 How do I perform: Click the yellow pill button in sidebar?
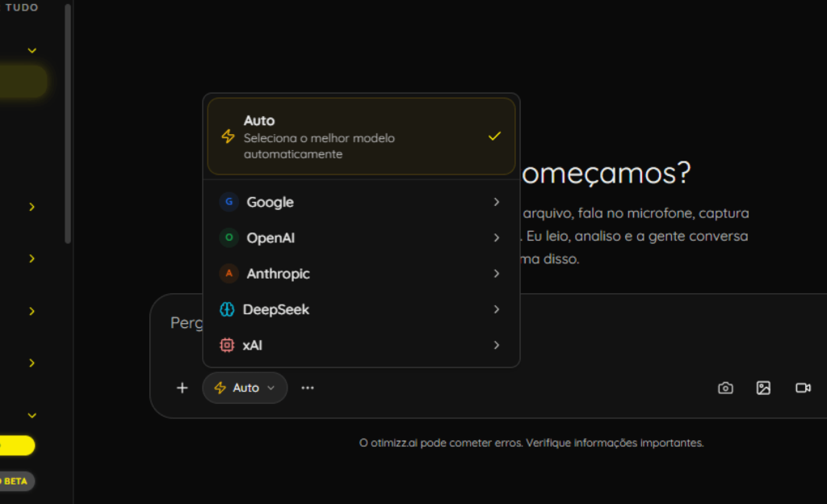[17, 446]
